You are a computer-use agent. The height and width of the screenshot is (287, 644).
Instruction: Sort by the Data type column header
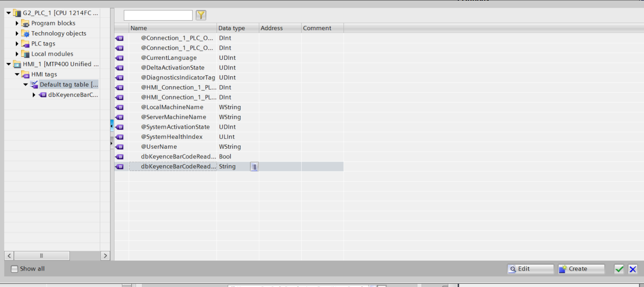pyautogui.click(x=238, y=28)
